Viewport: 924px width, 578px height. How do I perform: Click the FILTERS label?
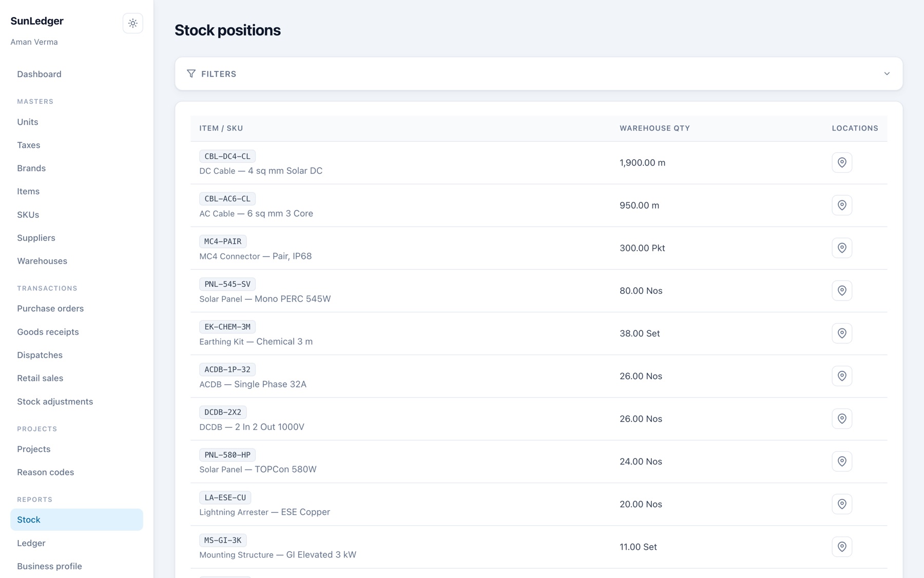(x=219, y=74)
